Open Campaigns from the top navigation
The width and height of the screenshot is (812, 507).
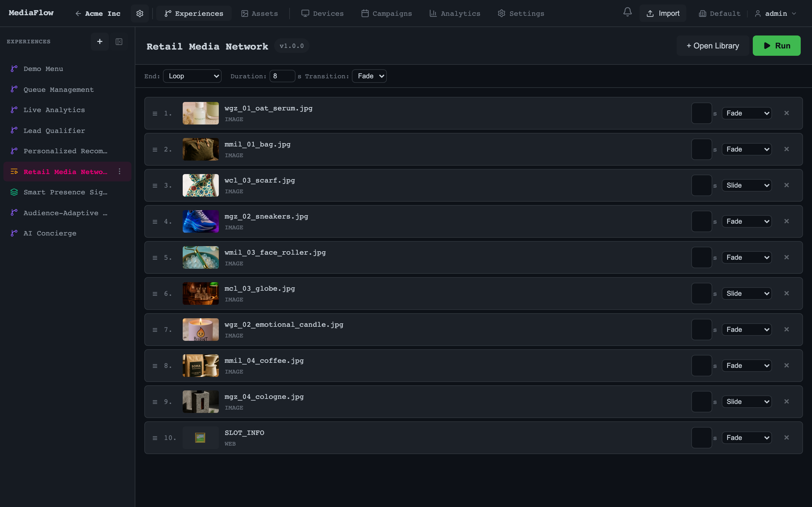point(386,14)
